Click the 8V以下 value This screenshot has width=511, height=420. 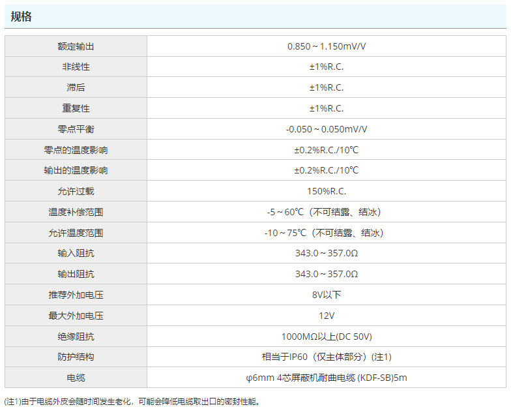coord(327,295)
